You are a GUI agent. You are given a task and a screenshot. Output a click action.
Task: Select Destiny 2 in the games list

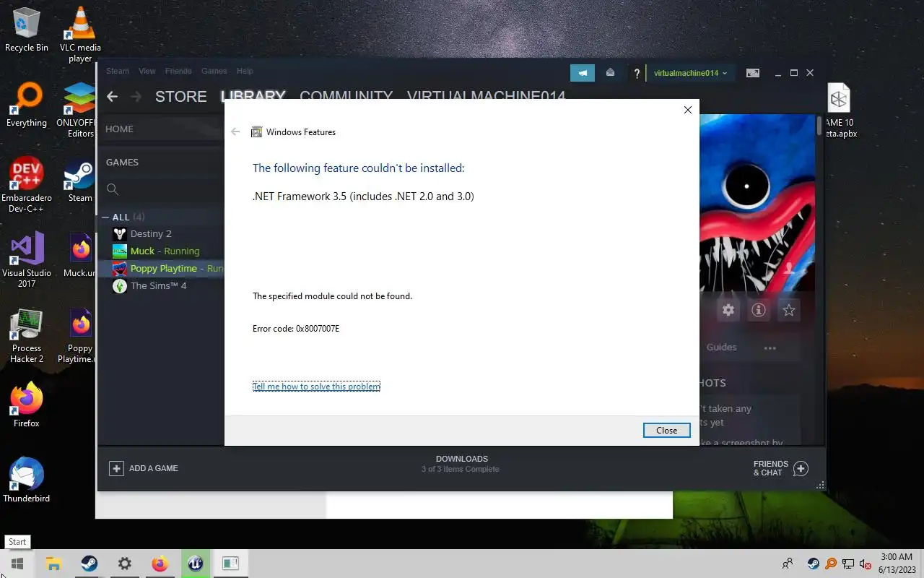point(151,234)
